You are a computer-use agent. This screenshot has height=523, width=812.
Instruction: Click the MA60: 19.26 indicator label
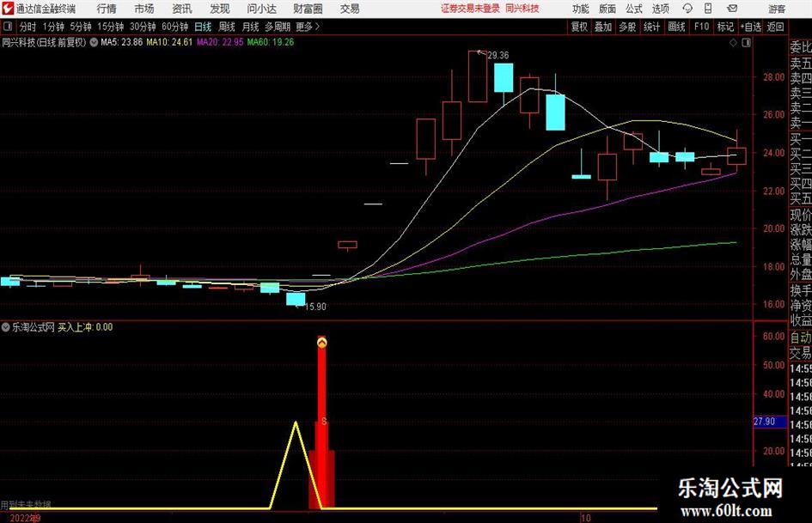pos(271,42)
